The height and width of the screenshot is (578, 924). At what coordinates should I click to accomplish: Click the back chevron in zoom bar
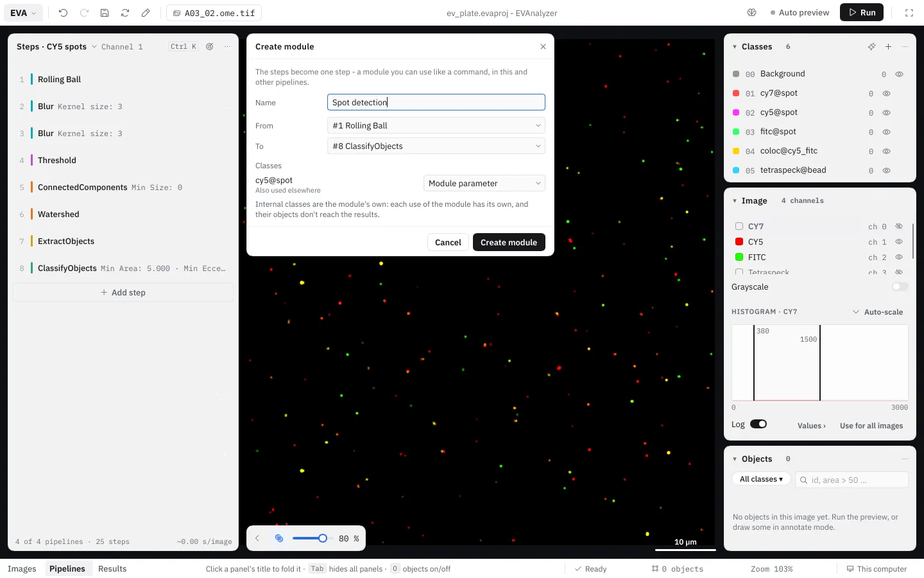coord(257,538)
